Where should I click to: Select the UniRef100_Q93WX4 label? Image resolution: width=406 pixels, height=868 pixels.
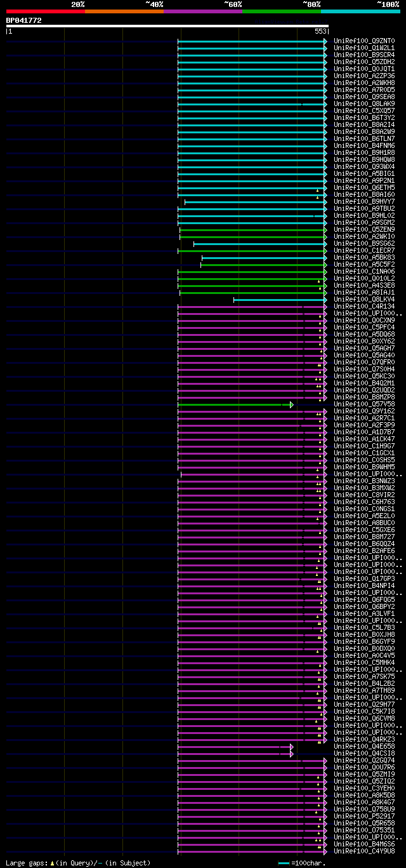coord(364,167)
